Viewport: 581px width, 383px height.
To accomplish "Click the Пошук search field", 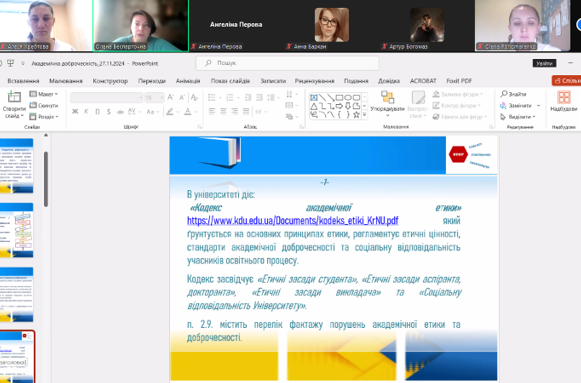I will point(287,63).
